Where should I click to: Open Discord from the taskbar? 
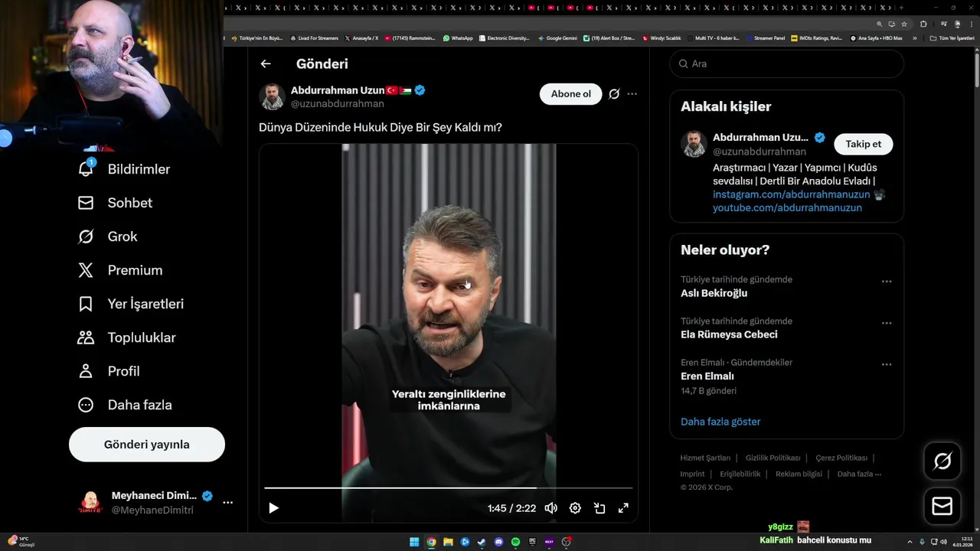pyautogui.click(x=498, y=542)
